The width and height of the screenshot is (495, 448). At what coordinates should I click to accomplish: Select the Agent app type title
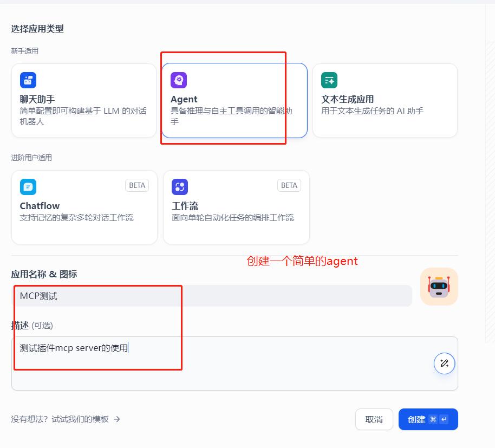pos(184,99)
